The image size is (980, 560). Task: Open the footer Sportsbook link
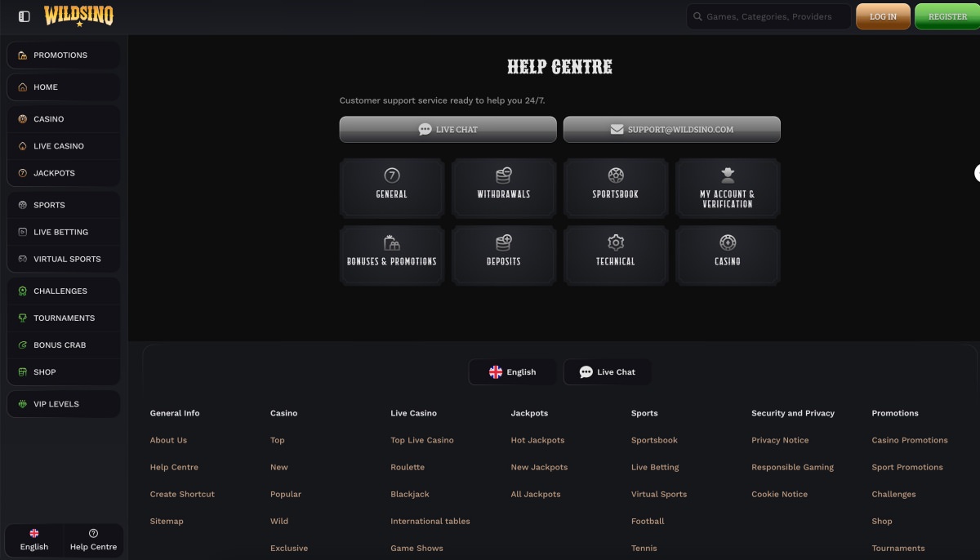(x=654, y=440)
